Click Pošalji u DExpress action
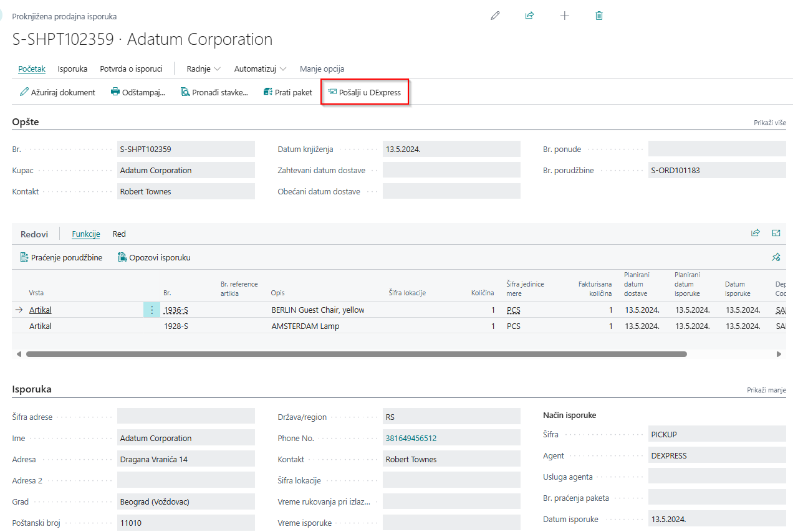Screen dimensions: 793x532 [365, 92]
